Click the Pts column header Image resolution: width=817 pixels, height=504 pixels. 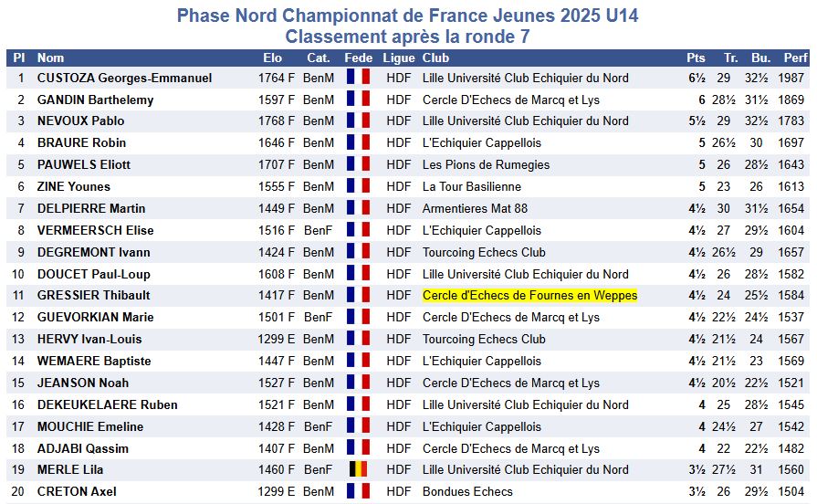(696, 58)
